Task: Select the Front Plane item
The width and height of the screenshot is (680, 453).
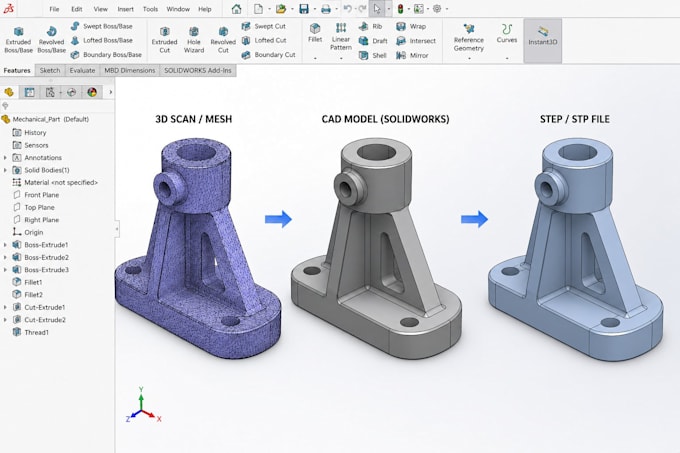Action: pos(36,195)
